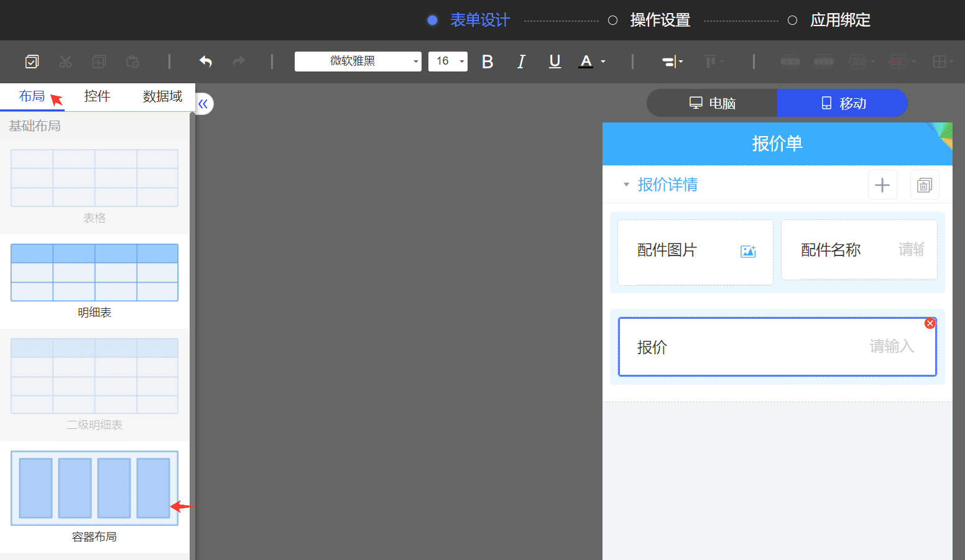This screenshot has width=965, height=560.
Task: Switch preview to 电脑 mode
Action: point(712,103)
